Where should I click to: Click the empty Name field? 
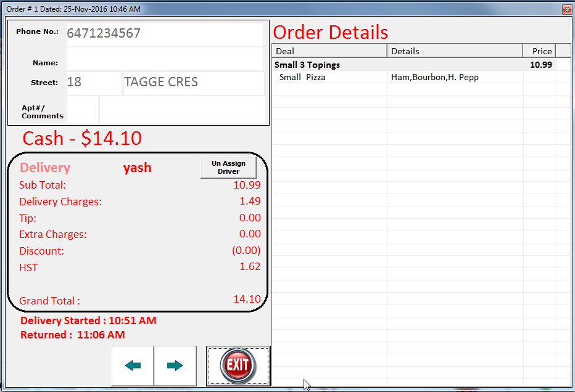click(165, 59)
